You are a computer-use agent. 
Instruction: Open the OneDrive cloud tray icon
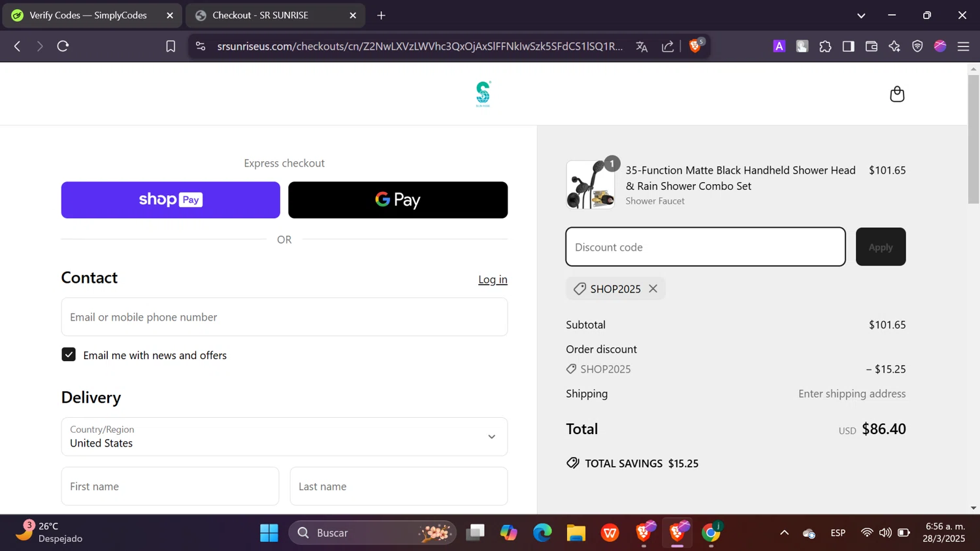pos(809,533)
